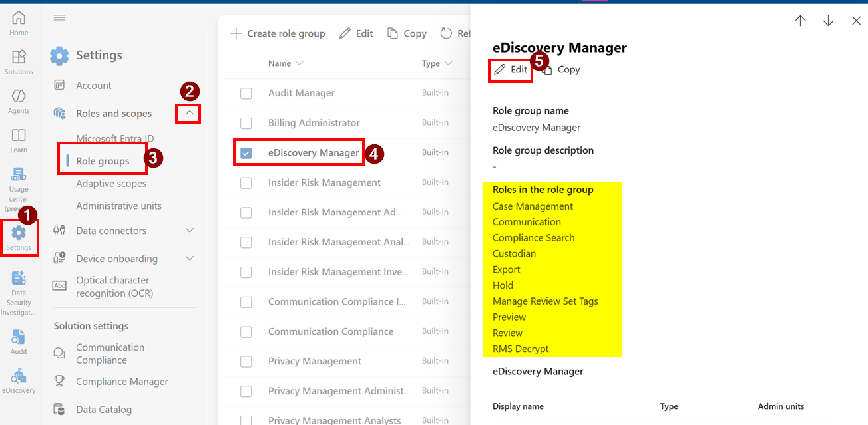Click the Communication Compliance chat icon

click(59, 353)
